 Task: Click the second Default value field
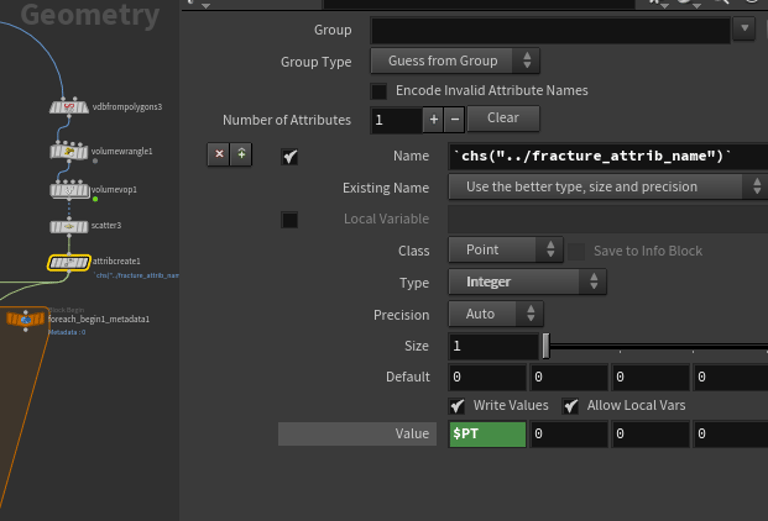569,377
